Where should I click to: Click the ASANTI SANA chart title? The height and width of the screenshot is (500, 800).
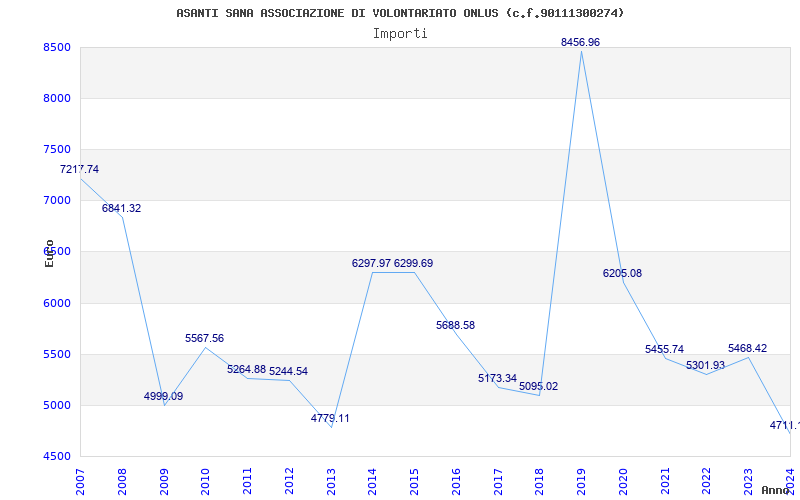pos(400,13)
